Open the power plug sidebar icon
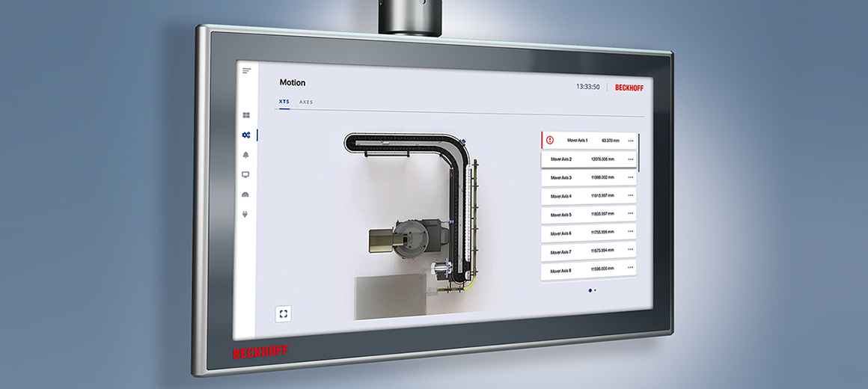Image resolution: width=868 pixels, height=389 pixels. [245, 214]
